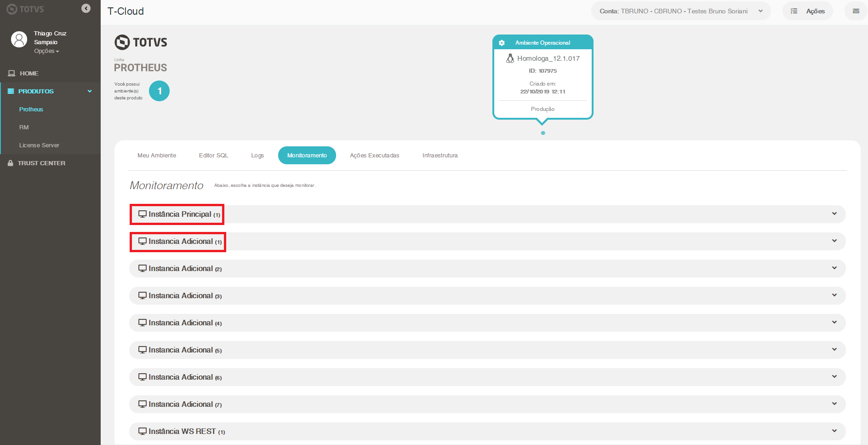The width and height of the screenshot is (868, 445).
Task: Click monitor icon of Instância WS REST (1)
Action: point(143,431)
